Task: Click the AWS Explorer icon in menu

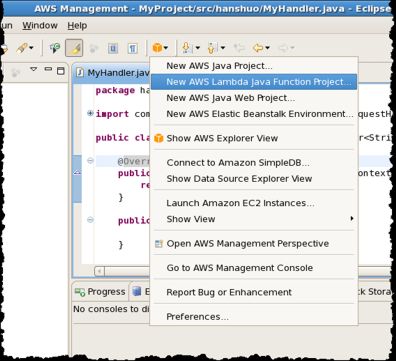Action: point(159,138)
